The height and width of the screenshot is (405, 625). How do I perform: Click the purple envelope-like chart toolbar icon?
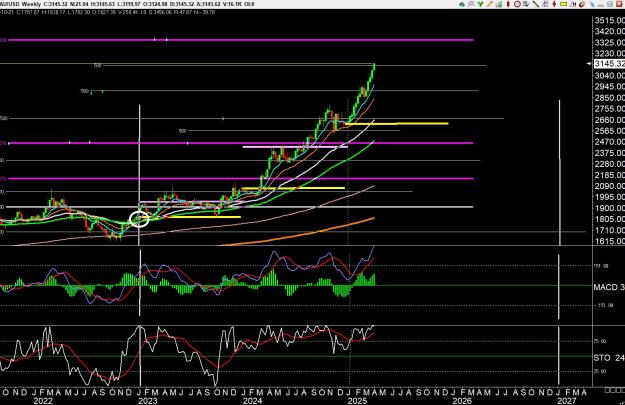click(471, 4)
